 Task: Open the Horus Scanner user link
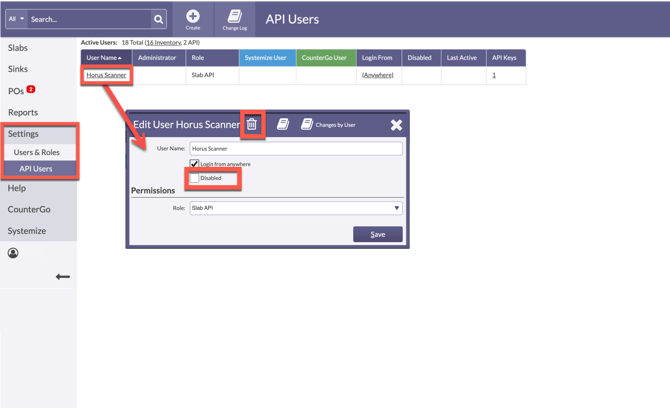tap(106, 75)
